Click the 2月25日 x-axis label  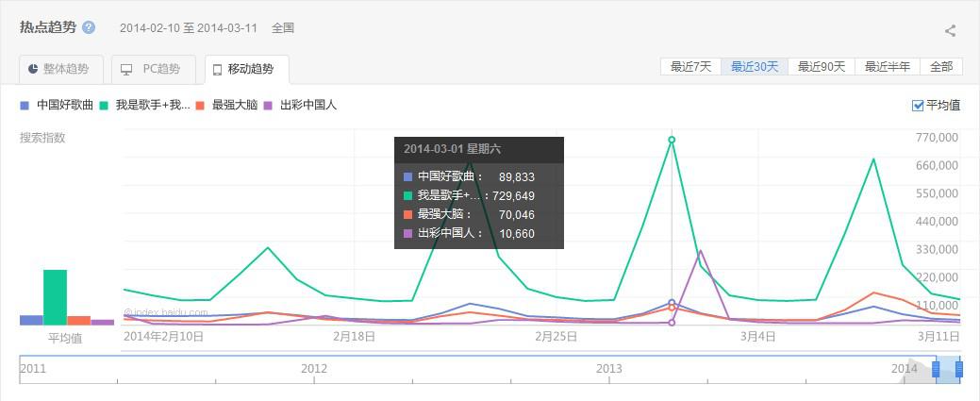click(x=556, y=337)
